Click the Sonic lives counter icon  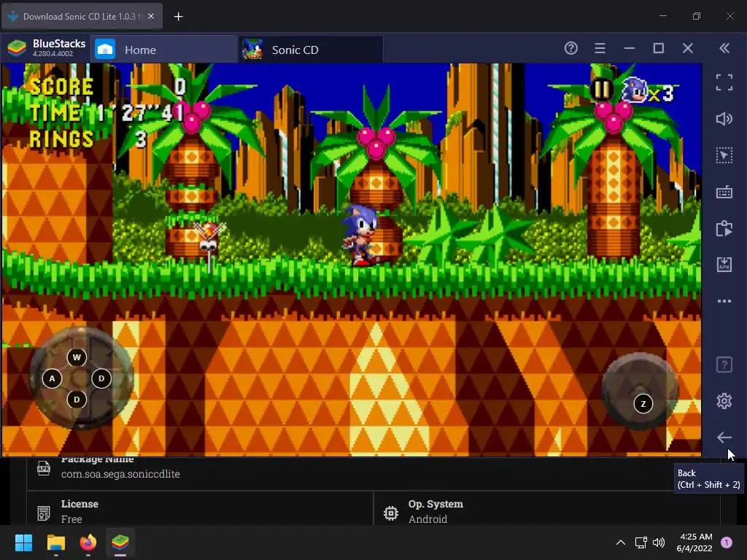click(x=635, y=90)
